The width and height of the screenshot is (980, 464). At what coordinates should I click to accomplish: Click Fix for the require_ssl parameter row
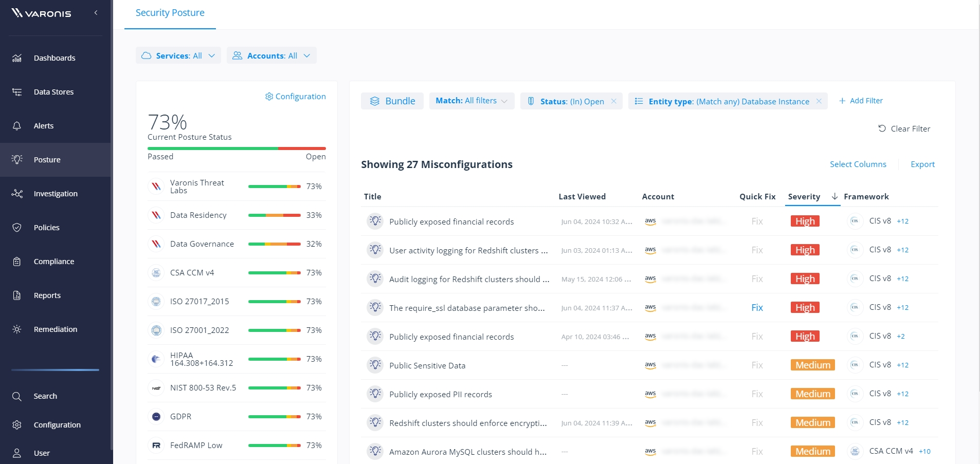(757, 308)
